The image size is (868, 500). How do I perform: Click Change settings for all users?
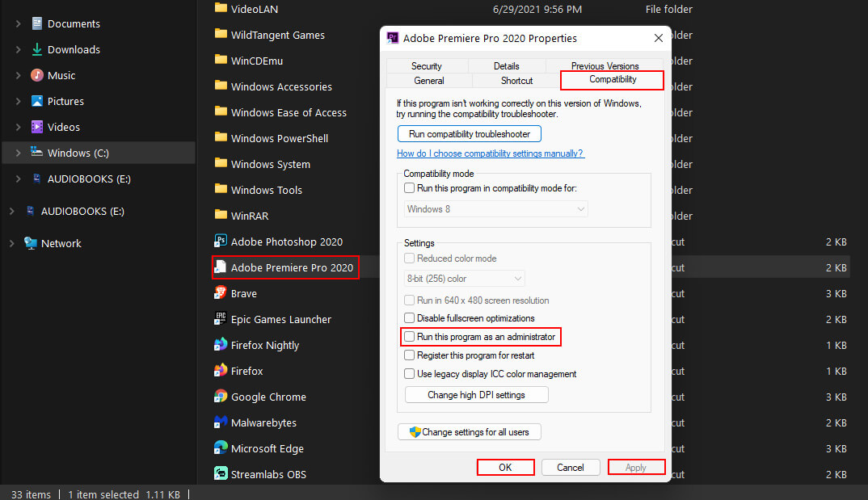[x=470, y=432]
